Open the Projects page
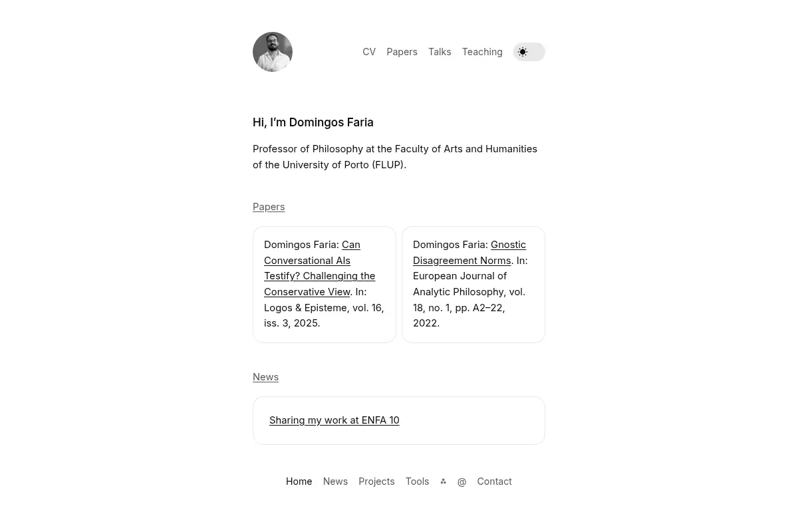 point(376,481)
